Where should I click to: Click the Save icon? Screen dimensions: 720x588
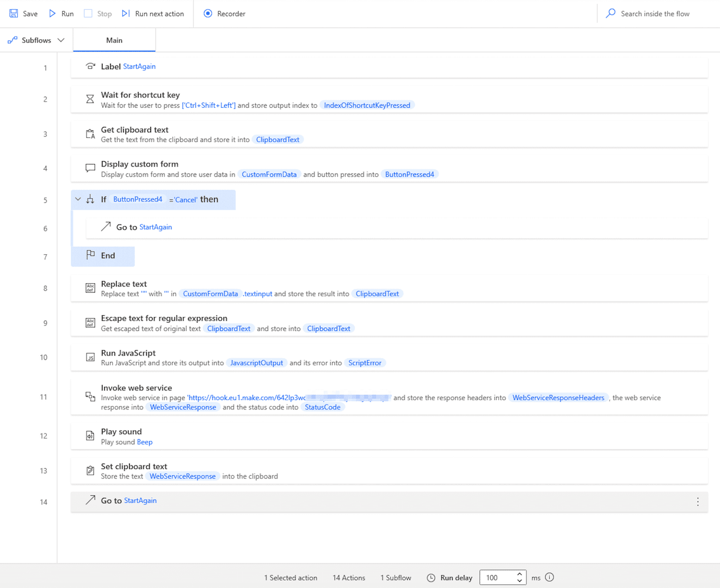(x=13, y=13)
